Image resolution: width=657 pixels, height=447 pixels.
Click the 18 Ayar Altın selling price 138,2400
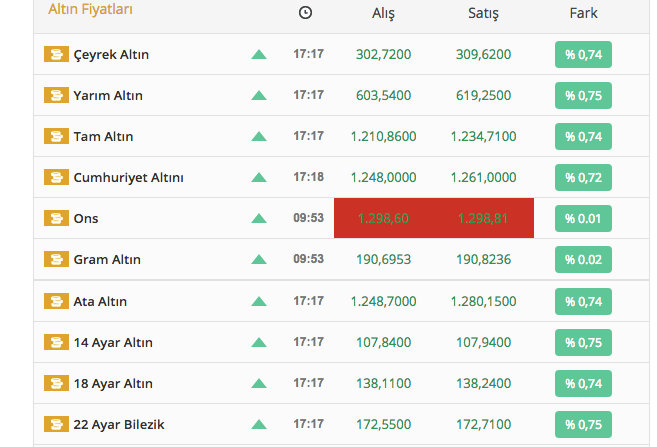483,383
